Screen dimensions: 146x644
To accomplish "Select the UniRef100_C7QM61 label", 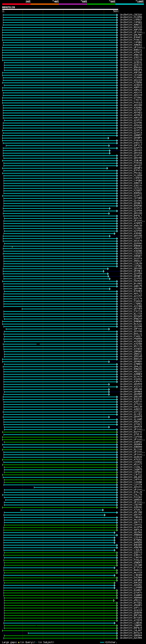I will (x=131, y=304).
